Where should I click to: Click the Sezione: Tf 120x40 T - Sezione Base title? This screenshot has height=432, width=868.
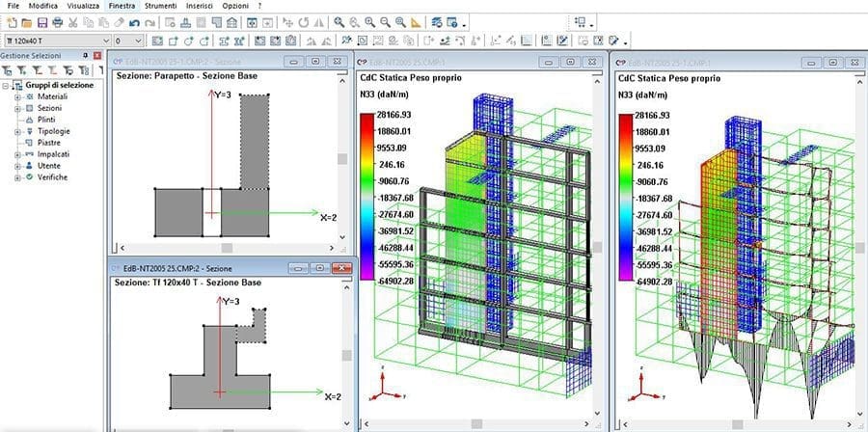coord(188,283)
